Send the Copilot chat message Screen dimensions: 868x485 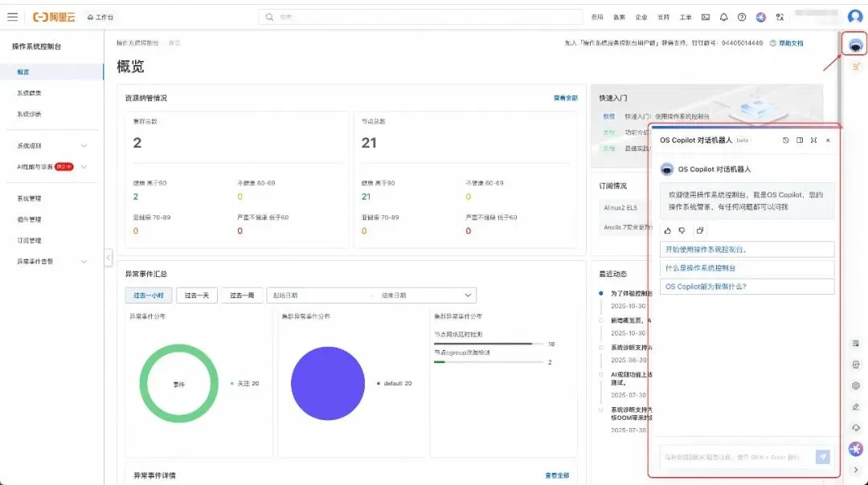(x=823, y=457)
